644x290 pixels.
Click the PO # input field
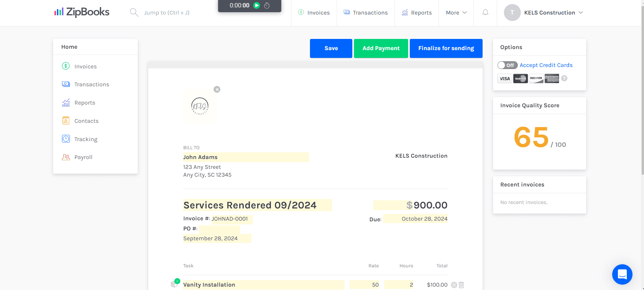(x=219, y=229)
